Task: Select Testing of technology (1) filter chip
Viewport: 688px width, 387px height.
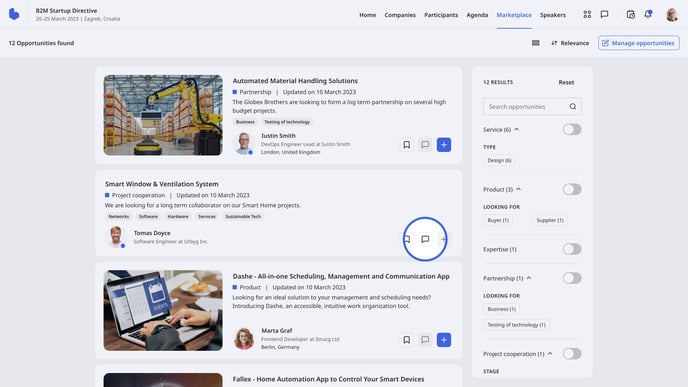Action: tap(516, 325)
